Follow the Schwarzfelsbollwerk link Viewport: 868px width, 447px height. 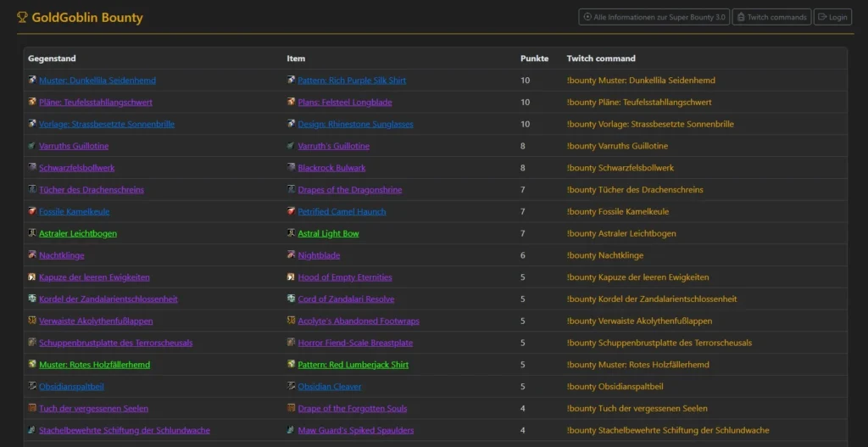pyautogui.click(x=77, y=168)
